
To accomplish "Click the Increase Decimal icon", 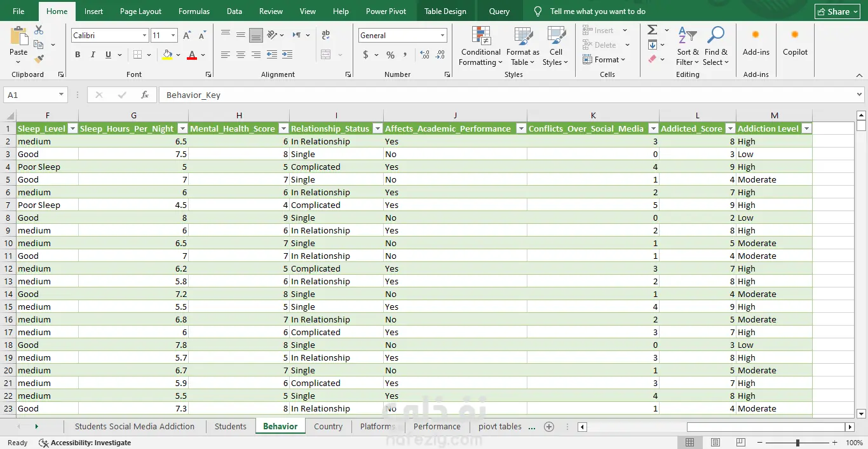I will coord(424,55).
